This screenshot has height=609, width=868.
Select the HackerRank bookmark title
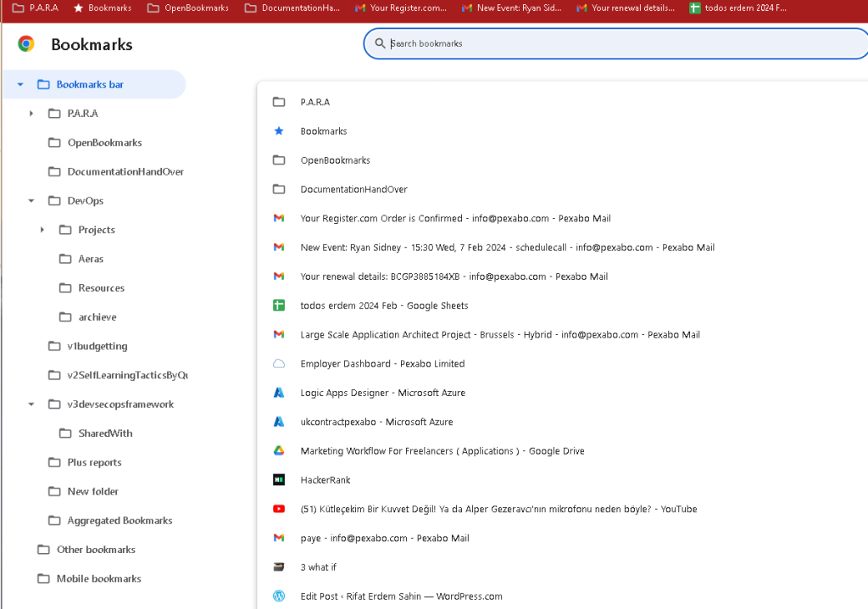tap(325, 480)
